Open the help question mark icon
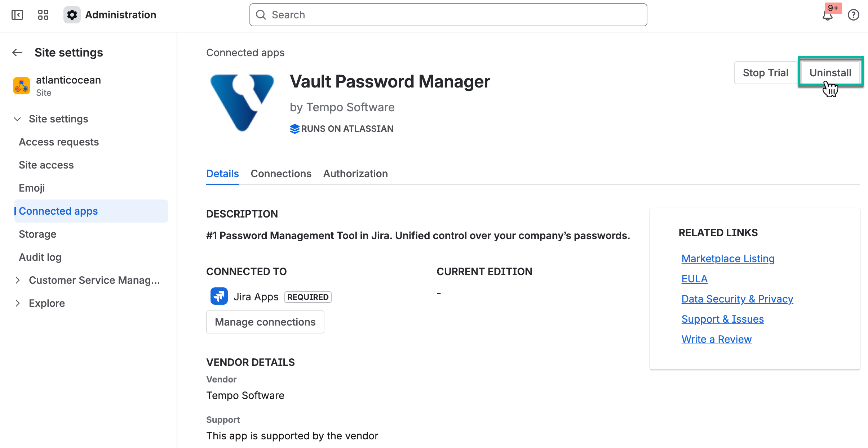Image resolution: width=868 pixels, height=448 pixels. 854,15
